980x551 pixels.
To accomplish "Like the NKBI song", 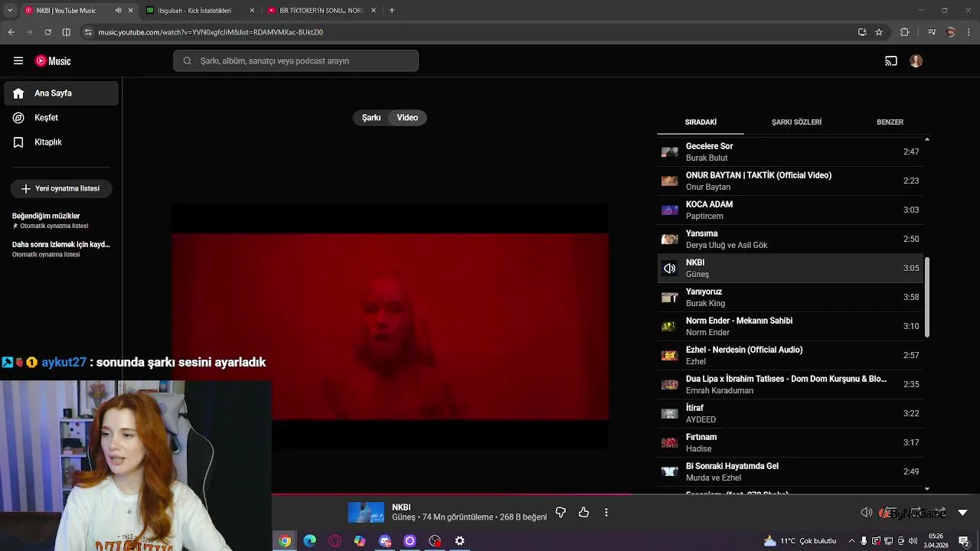I will pyautogui.click(x=584, y=512).
